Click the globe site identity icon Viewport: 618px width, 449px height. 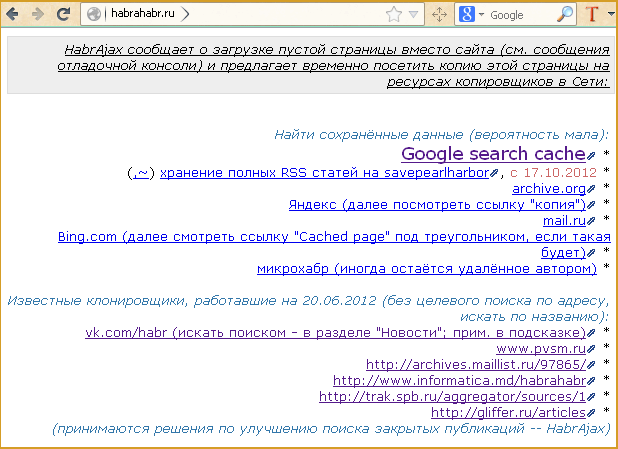pos(94,14)
